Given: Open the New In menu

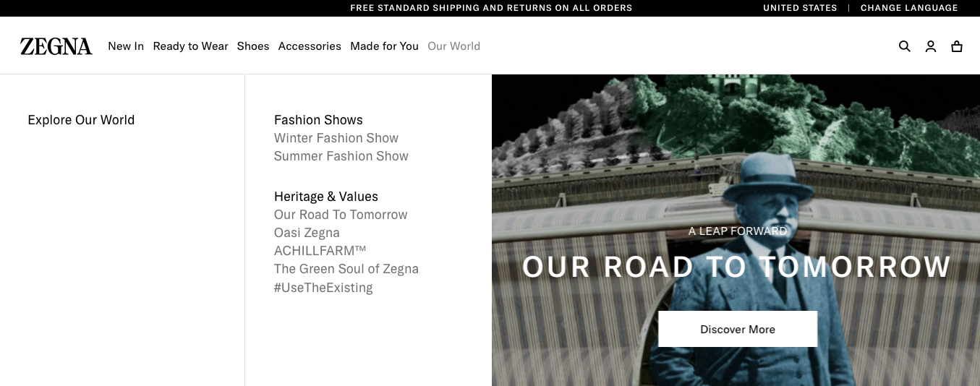Looking at the screenshot, I should 126,46.
